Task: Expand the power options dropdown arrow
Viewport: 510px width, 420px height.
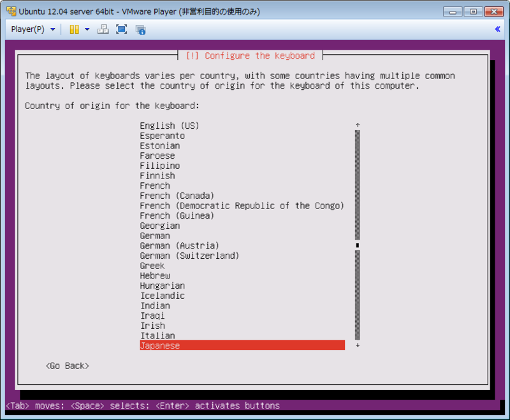Action: (87, 29)
